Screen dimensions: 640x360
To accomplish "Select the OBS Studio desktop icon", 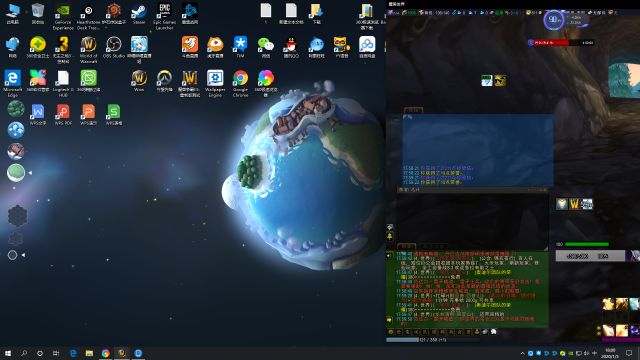I will [113, 47].
